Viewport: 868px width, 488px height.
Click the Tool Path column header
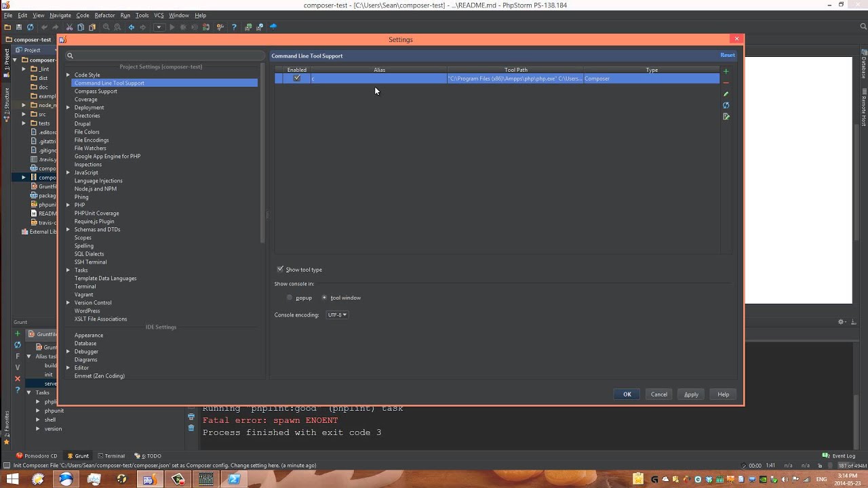click(515, 70)
